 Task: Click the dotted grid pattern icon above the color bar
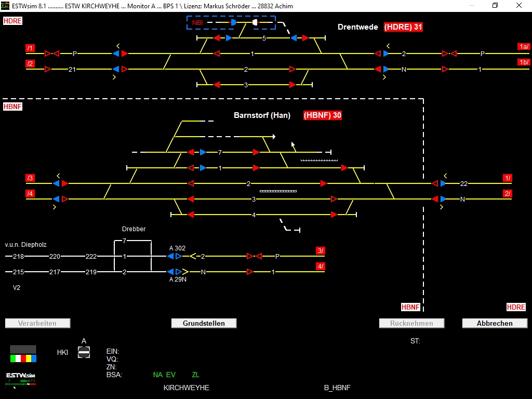tap(23, 349)
